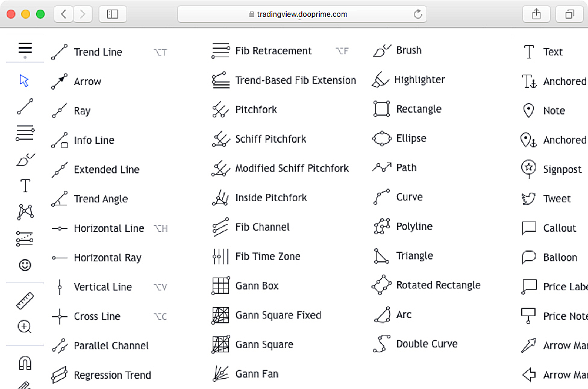Click the emoji smiley icon in sidebar

click(25, 265)
